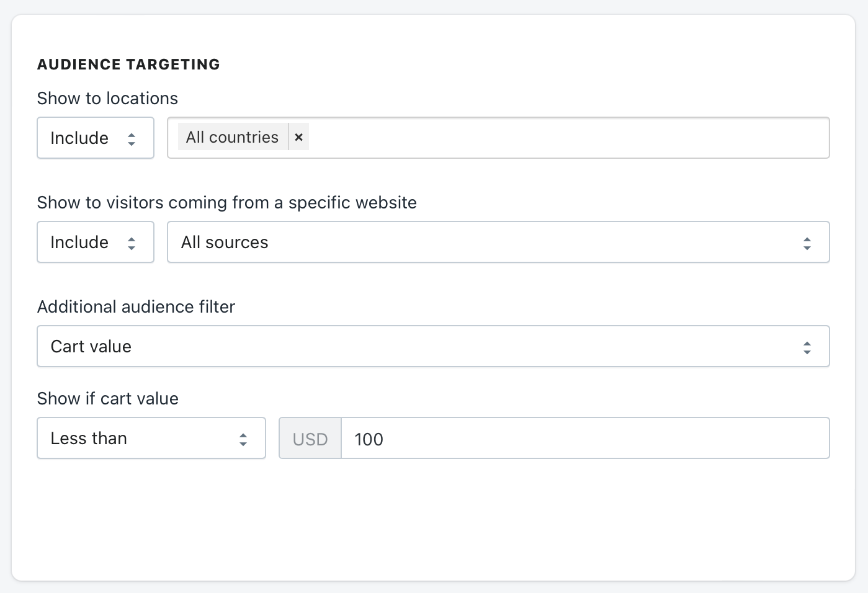Click the Additional audience filter label
Image resolution: width=868 pixels, height=593 pixels.
tap(136, 306)
